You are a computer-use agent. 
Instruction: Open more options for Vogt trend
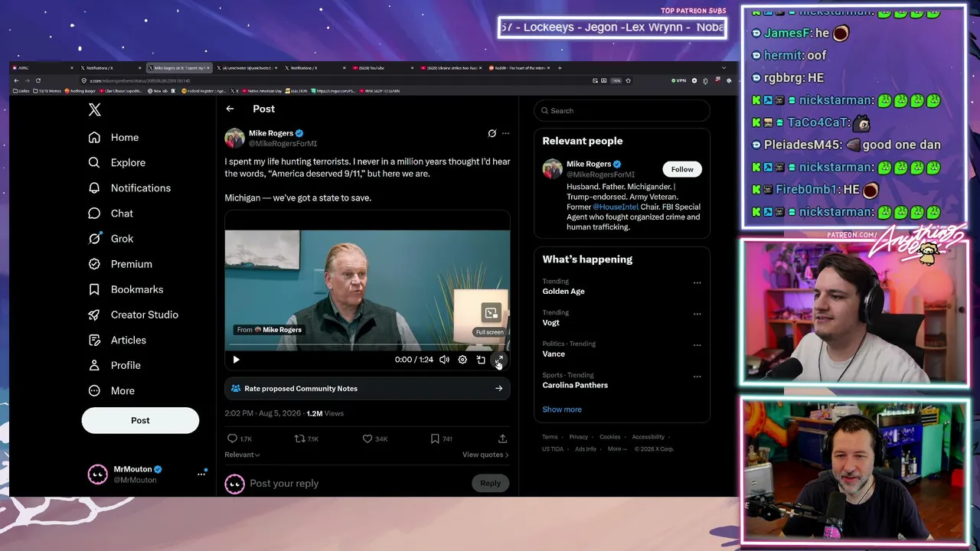[697, 315]
